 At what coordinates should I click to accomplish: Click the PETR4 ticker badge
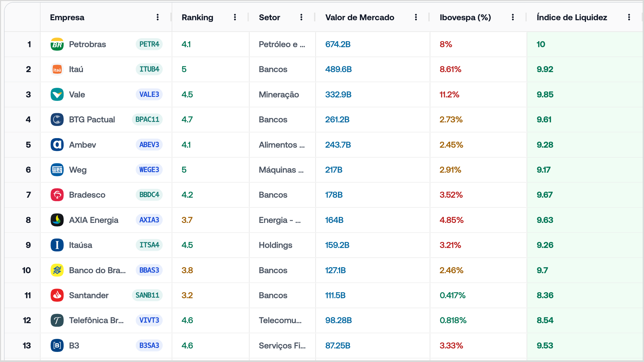[149, 44]
